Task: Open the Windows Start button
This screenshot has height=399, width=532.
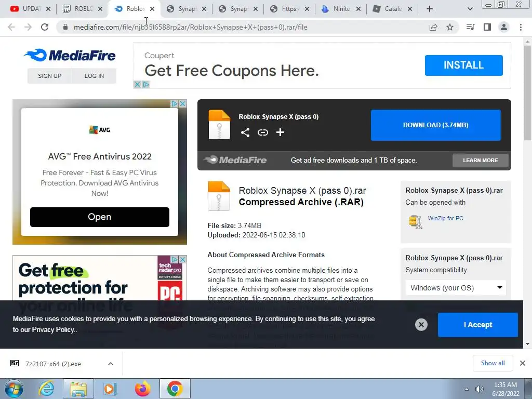Action: [14, 389]
